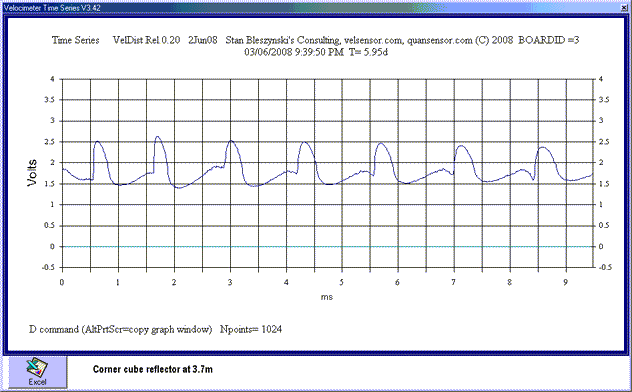The height and width of the screenshot is (392, 632).
Task: Click the 'Npoints= 1024' text
Action: click(x=251, y=330)
